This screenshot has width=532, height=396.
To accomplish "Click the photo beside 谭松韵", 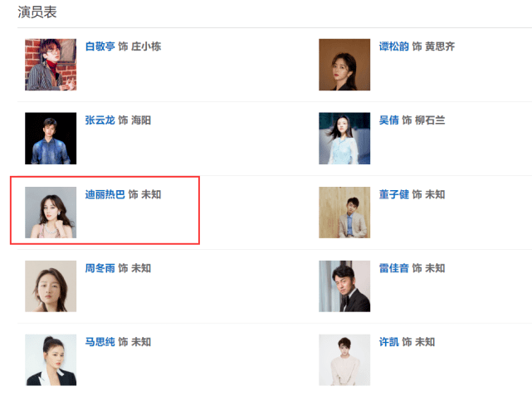I will (x=344, y=65).
